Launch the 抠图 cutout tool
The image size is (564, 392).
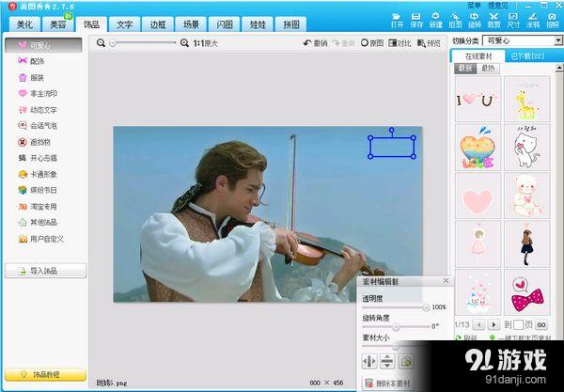[x=455, y=21]
